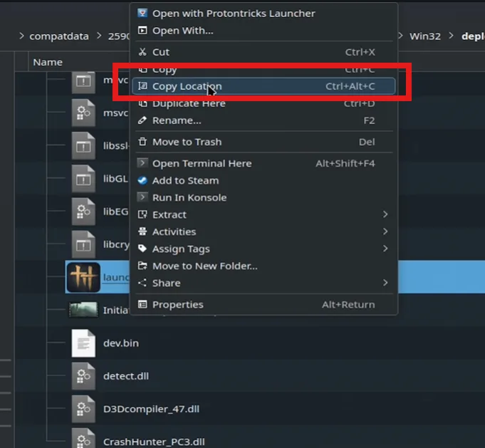The width and height of the screenshot is (485, 448).
Task: Click the detect.dll gear file icon
Action: [83, 376]
